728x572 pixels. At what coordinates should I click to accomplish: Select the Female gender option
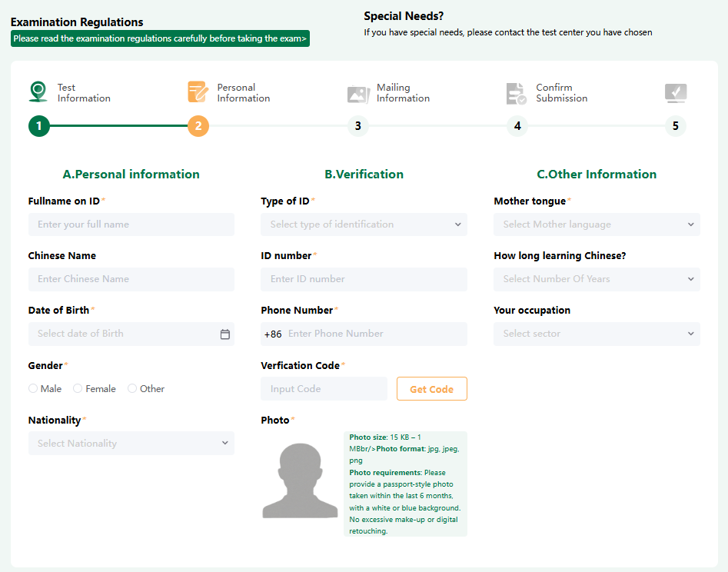click(x=78, y=388)
